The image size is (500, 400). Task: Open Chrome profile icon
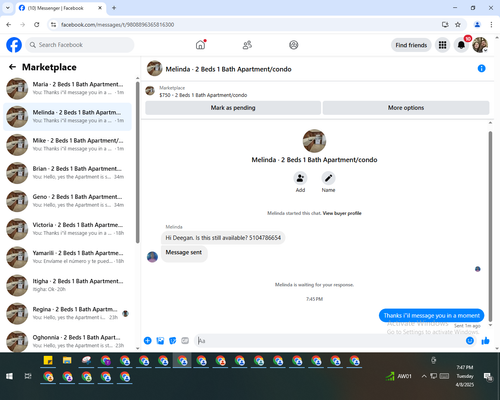tap(477, 25)
